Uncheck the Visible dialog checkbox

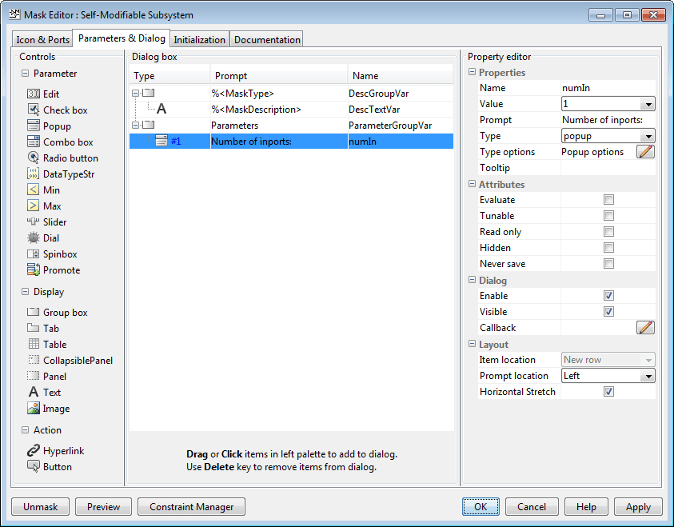point(608,312)
